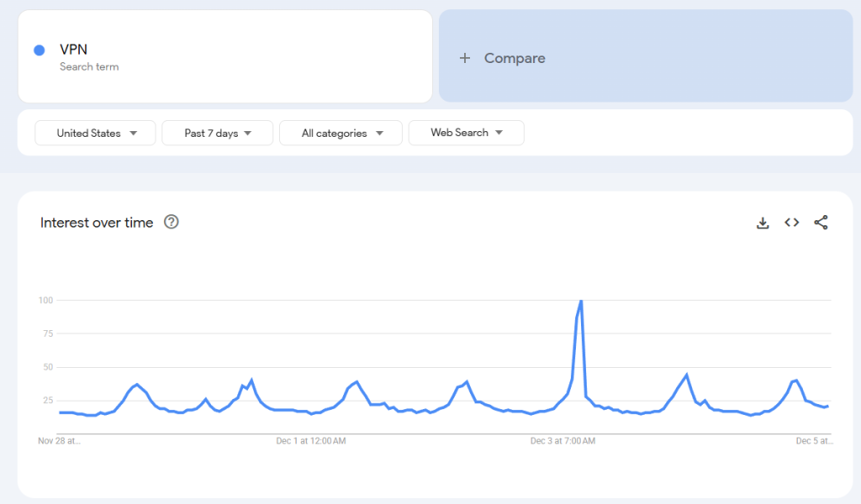
Task: Open the embed code icon
Action: [x=791, y=223]
